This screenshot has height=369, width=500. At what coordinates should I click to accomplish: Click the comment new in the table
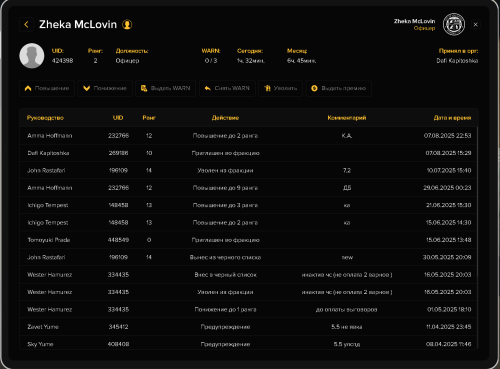coord(347,257)
